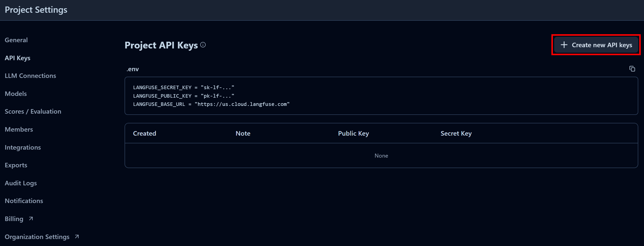644x246 pixels.
Task: Open the Audit Logs page
Action: pos(21,183)
